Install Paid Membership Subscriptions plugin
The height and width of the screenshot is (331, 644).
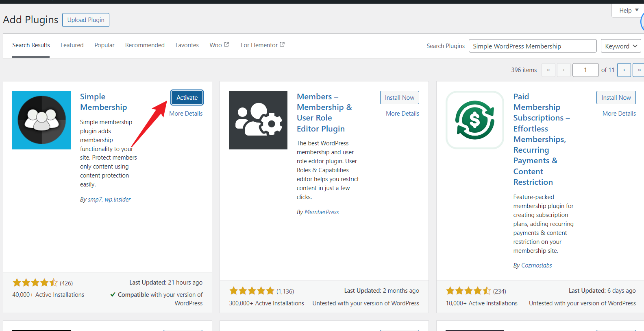(616, 98)
